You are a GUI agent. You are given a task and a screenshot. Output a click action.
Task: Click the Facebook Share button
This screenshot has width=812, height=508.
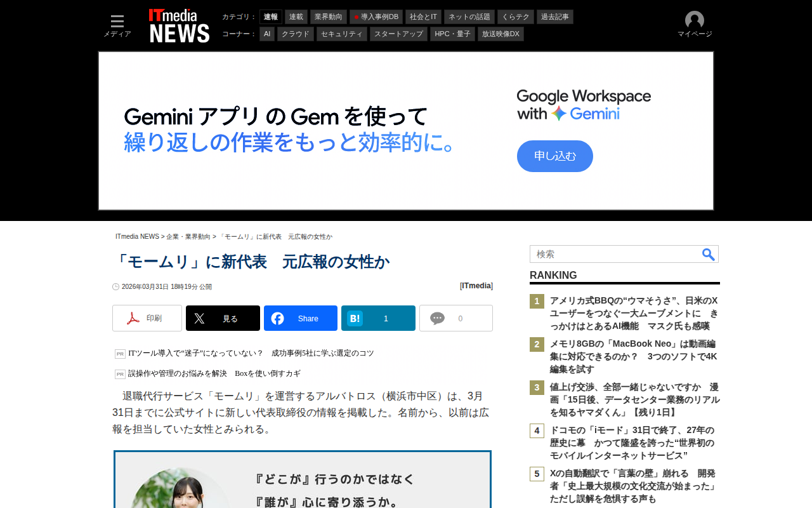pos(301,318)
